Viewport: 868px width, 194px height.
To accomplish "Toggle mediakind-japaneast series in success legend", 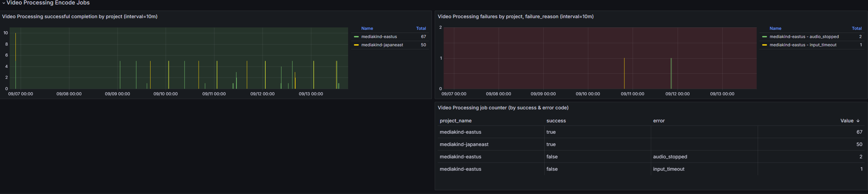I will [382, 45].
